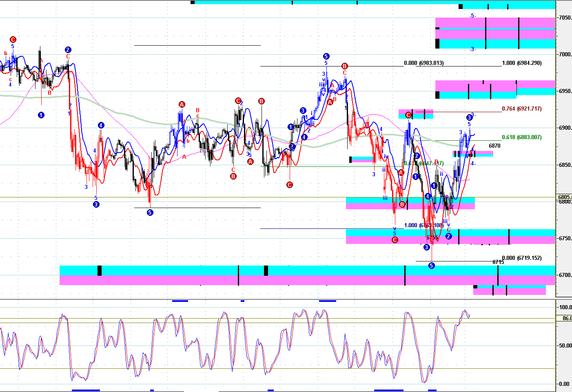Click the blue circled 2 above the first sell-off
Image resolution: width=572 pixels, height=392 pixels.
click(x=68, y=50)
